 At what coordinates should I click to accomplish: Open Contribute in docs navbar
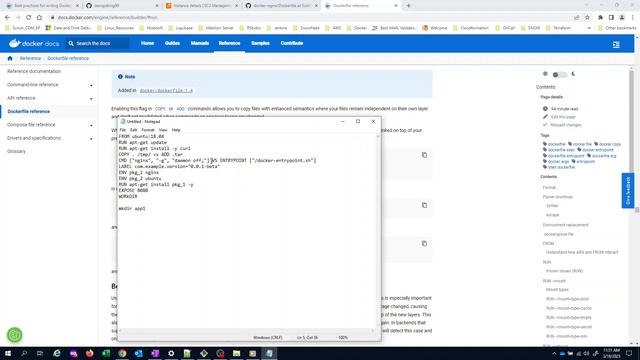click(x=292, y=43)
